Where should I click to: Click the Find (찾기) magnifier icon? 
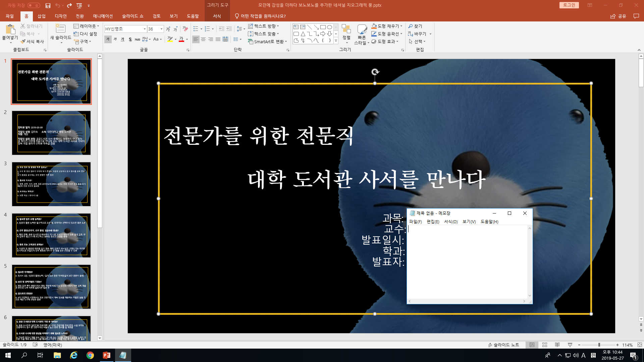pos(411,26)
